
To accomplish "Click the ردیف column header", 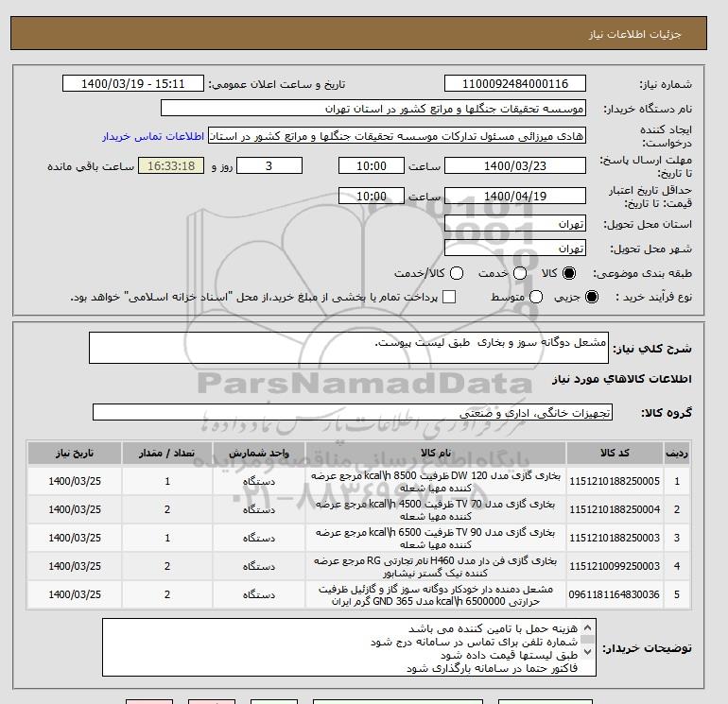I will (676, 453).
